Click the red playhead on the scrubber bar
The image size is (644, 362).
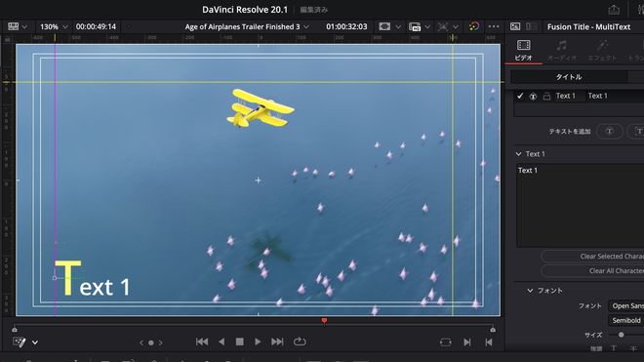[x=324, y=320]
